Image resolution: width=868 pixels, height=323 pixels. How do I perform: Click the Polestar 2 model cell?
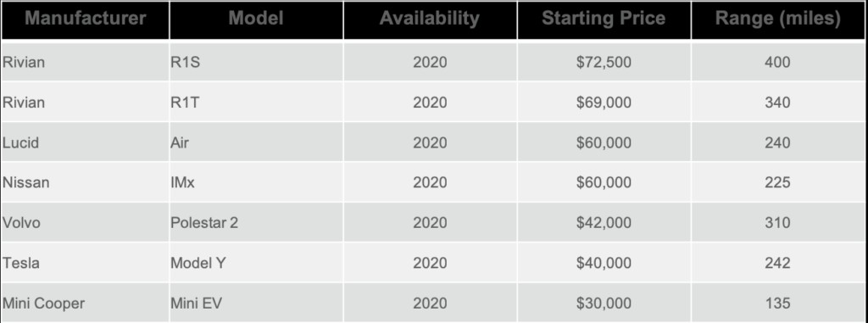[256, 222]
